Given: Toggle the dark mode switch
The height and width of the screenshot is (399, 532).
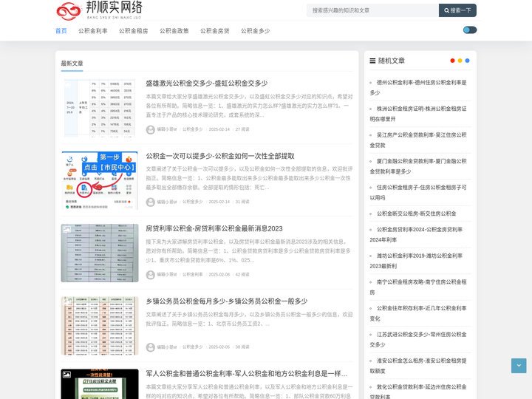Looking at the screenshot, I should [x=470, y=30].
